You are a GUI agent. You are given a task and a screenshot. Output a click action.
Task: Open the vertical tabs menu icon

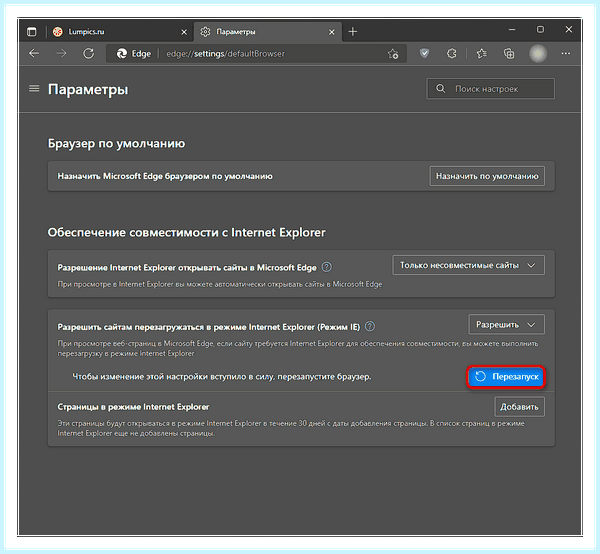pyautogui.click(x=32, y=32)
